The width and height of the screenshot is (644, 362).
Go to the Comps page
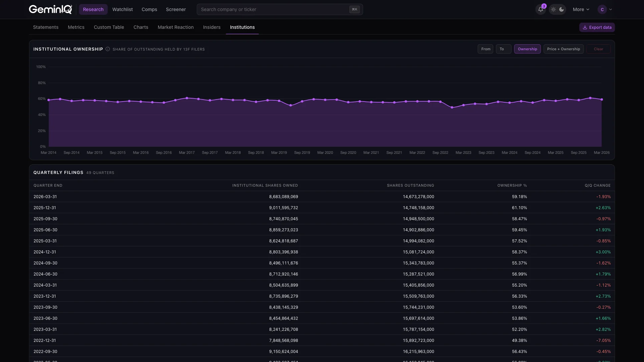pyautogui.click(x=149, y=9)
